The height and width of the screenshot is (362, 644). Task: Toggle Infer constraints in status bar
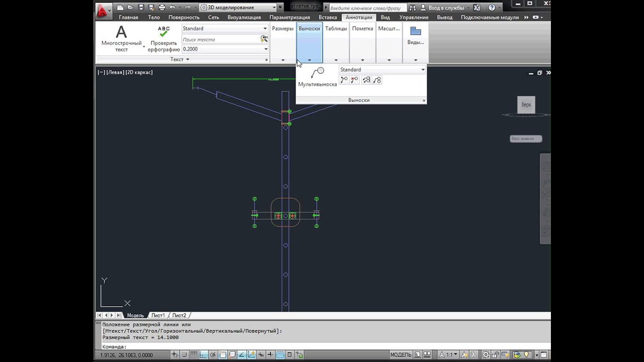[x=175, y=355]
